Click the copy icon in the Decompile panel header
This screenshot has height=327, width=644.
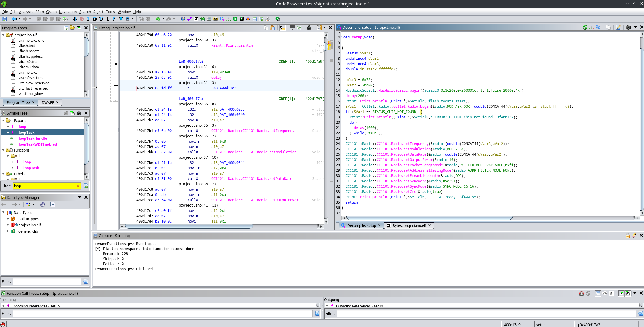click(x=608, y=27)
